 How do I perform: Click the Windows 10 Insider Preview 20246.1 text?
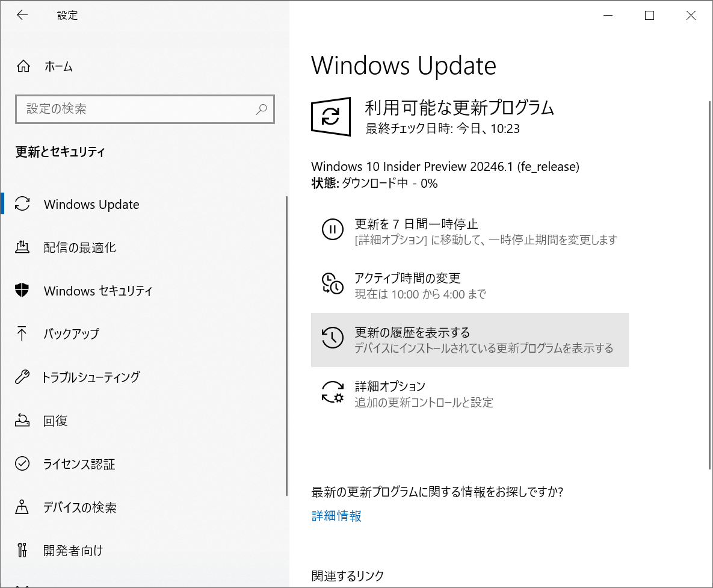pos(445,167)
